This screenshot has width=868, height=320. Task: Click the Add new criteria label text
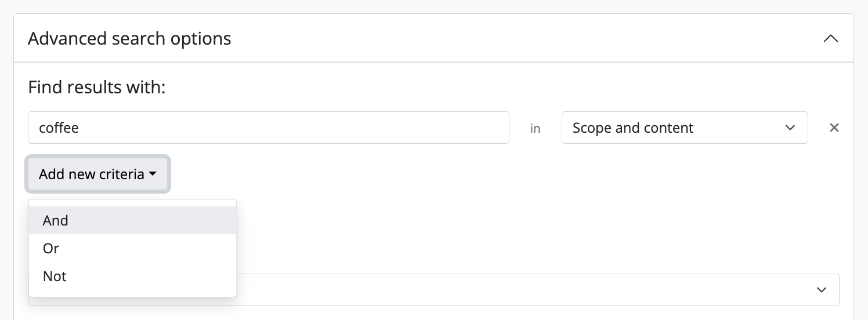coord(91,174)
